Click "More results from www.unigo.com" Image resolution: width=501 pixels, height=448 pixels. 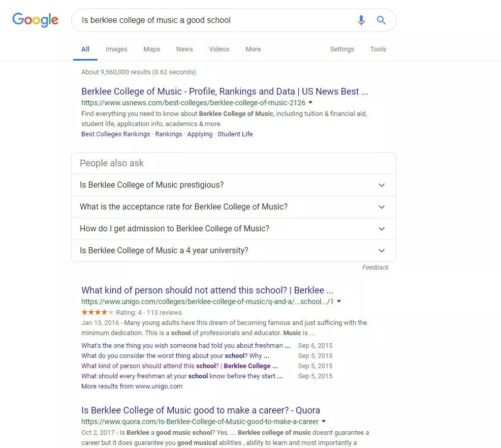pyautogui.click(x=132, y=386)
